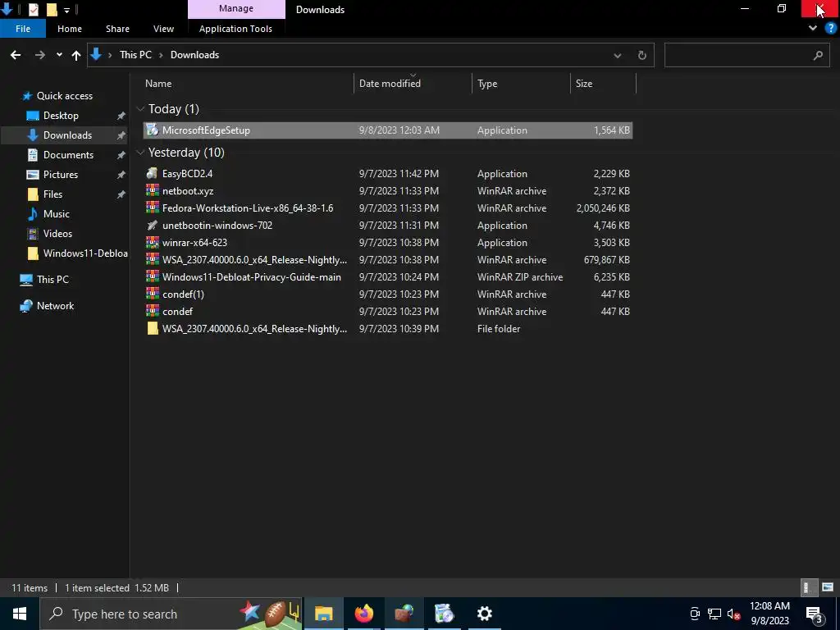Open Settings gear on the taskbar
The height and width of the screenshot is (630, 840).
tap(484, 614)
